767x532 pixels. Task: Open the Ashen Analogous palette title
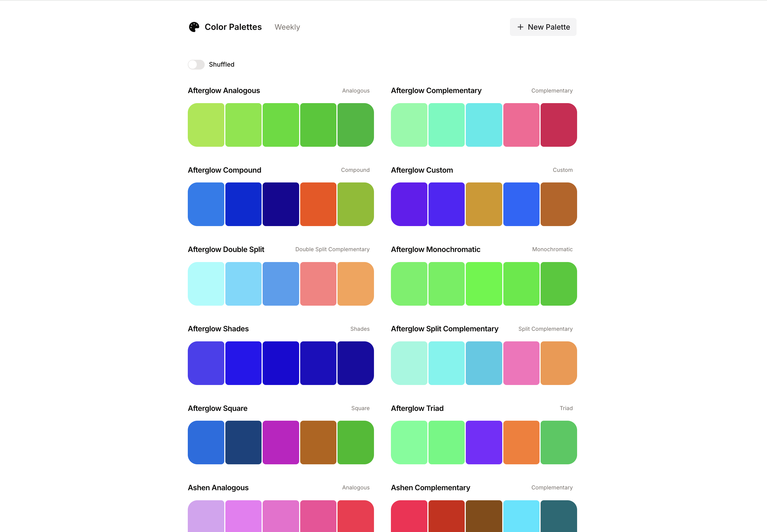point(218,488)
